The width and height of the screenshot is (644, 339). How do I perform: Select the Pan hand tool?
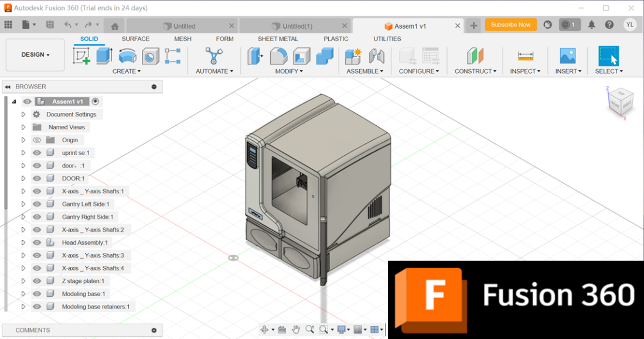(x=296, y=329)
